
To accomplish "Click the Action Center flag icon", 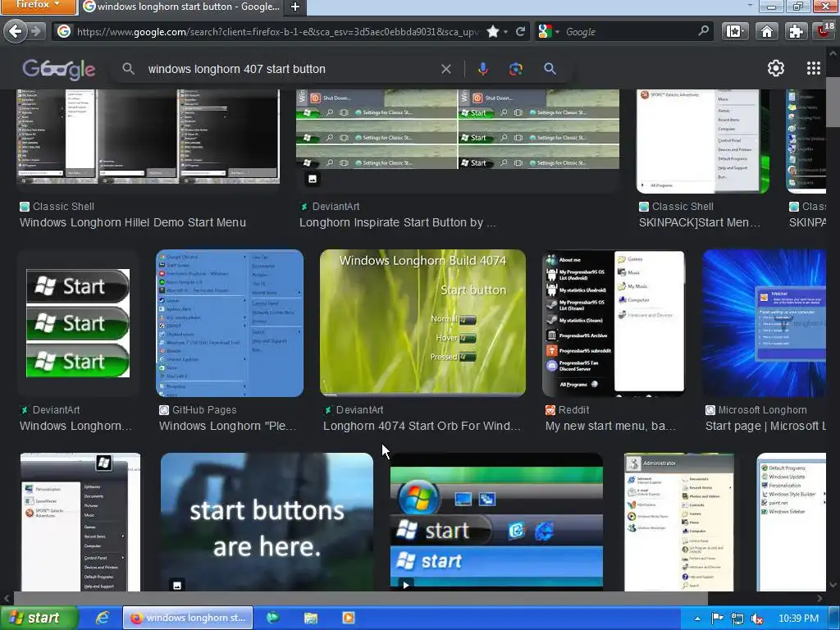I will pos(717,619).
